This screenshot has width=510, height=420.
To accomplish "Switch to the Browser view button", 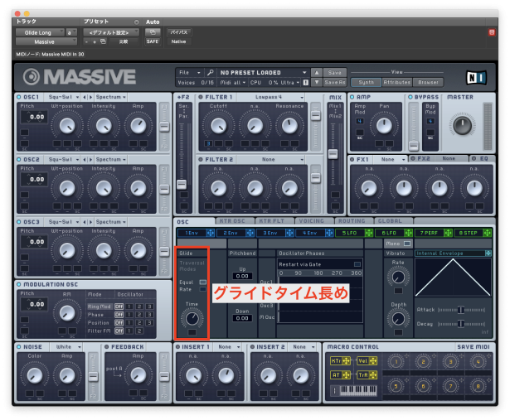I will [430, 82].
